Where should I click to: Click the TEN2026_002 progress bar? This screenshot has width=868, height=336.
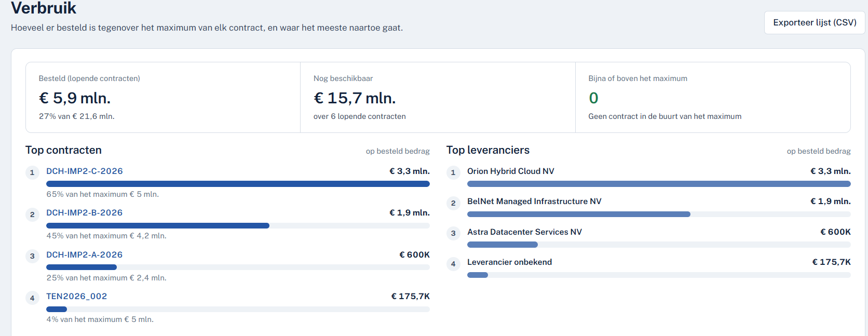pos(238,310)
